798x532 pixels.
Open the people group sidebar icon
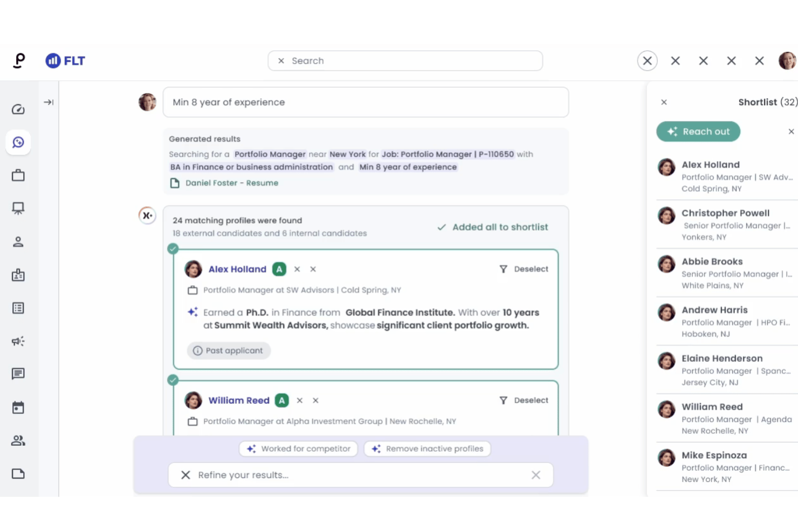(x=18, y=440)
